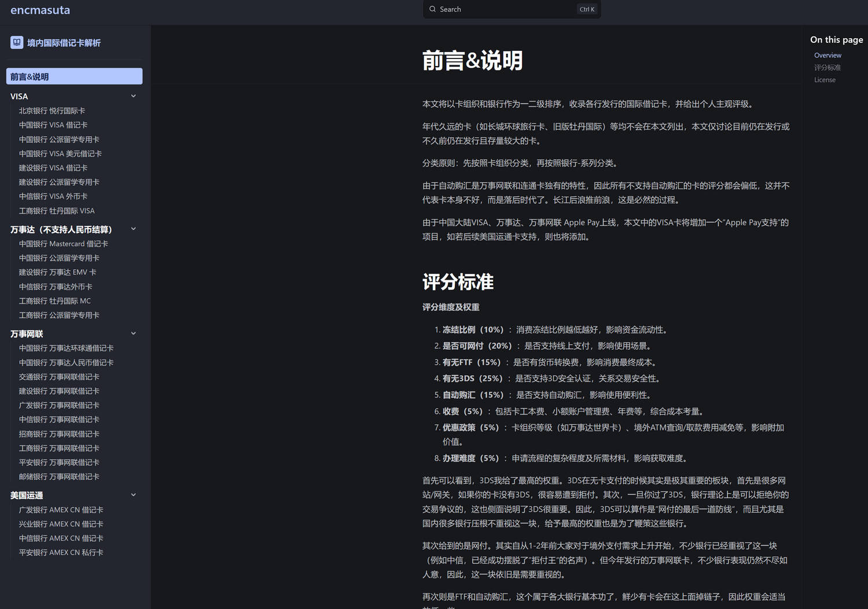Select 前言&说明 in the sidebar
Viewport: 868px width, 609px height.
74,76
